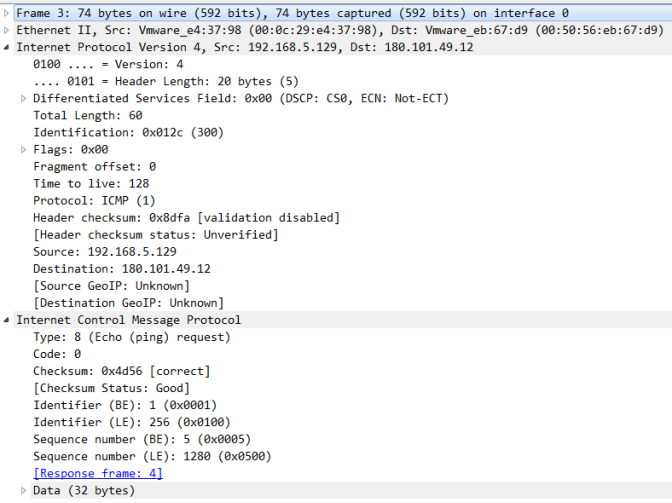Select the Protocol: ICMP (1) field
The image size is (672, 503).
pos(90,201)
